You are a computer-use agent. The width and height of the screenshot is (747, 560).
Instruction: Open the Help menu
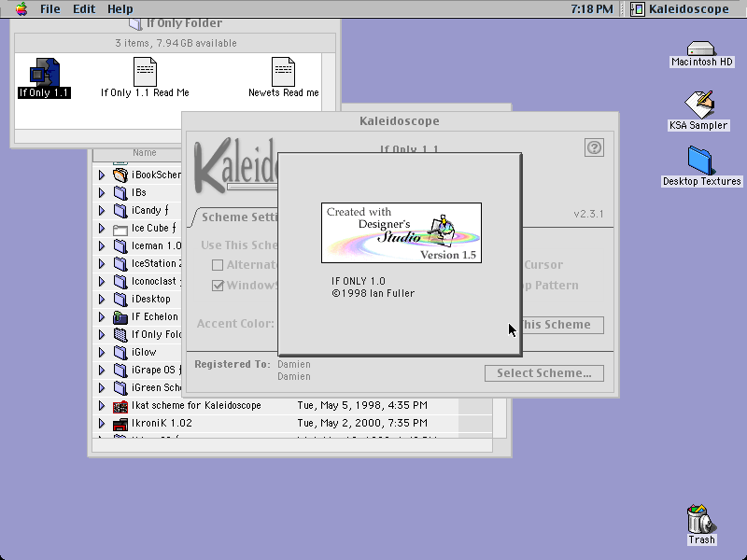120,8
